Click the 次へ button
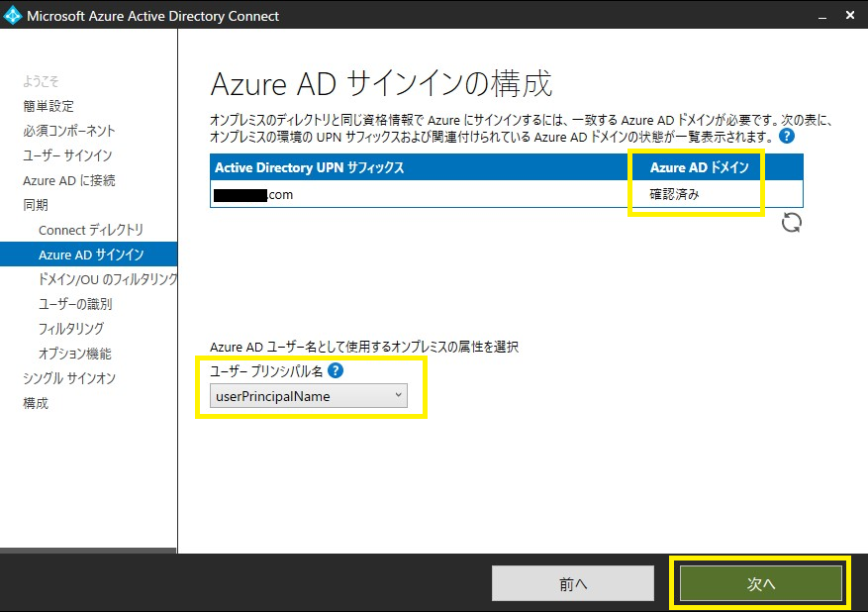Viewport: 868px width, 612px height. coord(760,583)
